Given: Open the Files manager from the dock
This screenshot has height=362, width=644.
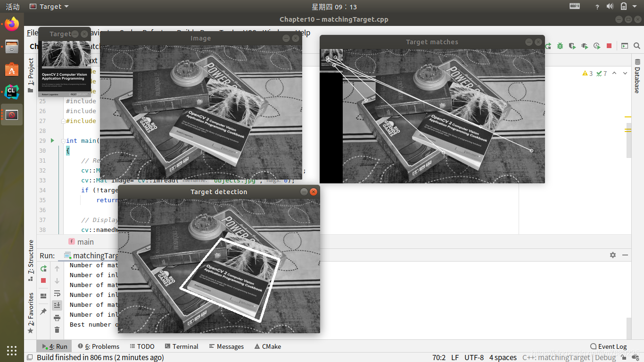Looking at the screenshot, I should tap(12, 47).
